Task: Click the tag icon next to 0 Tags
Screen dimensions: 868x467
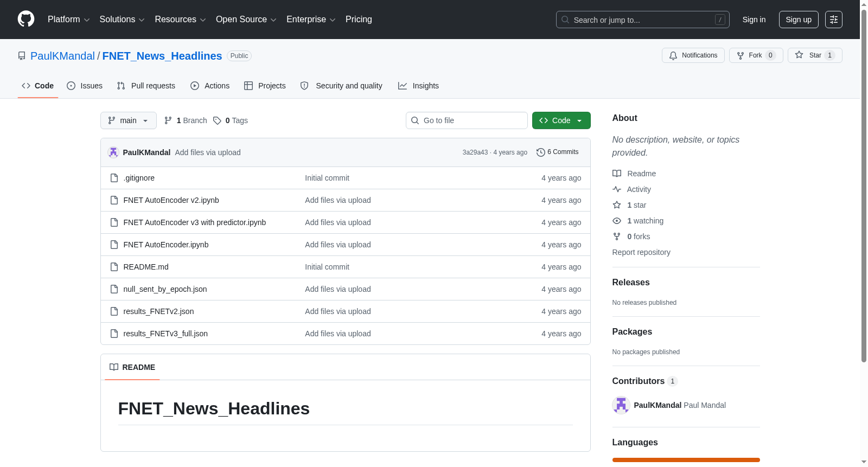Action: (x=217, y=120)
